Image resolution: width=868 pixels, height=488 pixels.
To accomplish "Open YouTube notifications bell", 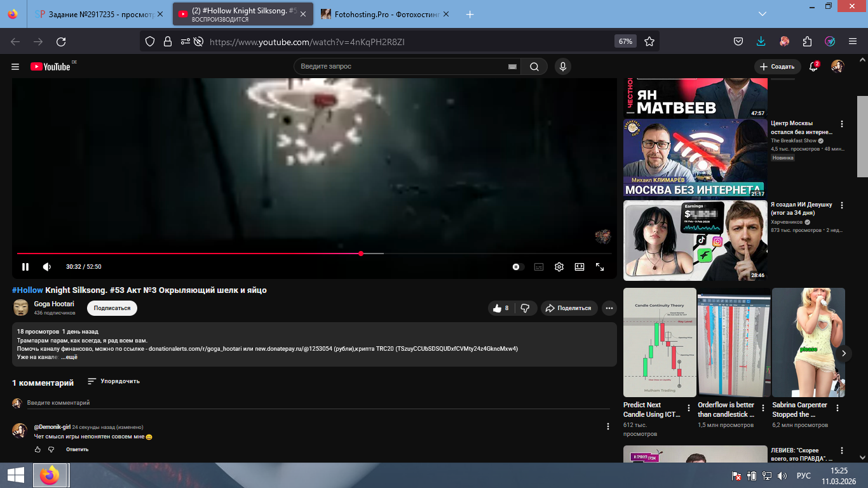I will pos(813,67).
